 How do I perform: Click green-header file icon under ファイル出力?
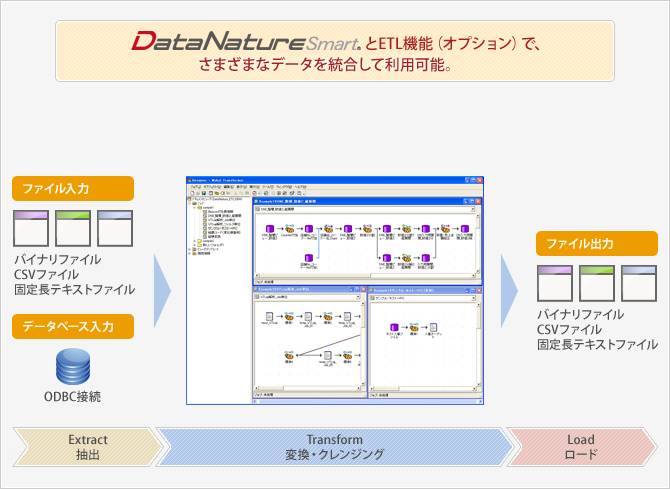tap(597, 283)
